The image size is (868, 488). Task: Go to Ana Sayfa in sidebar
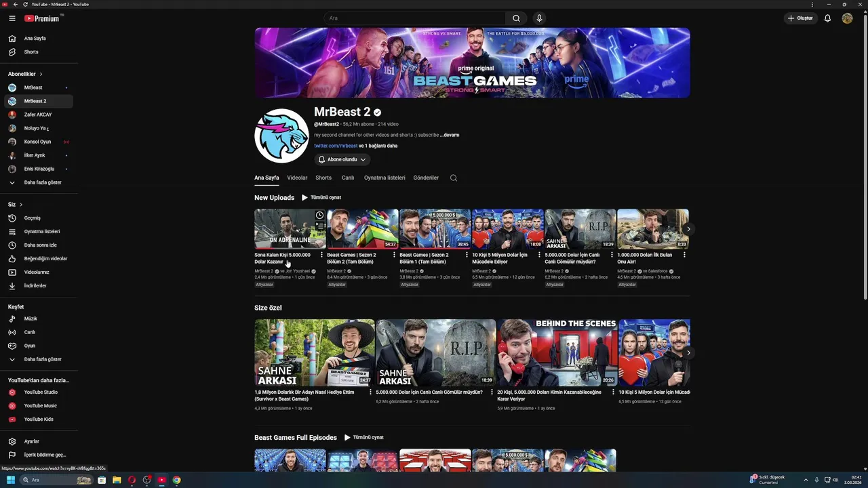click(39, 39)
